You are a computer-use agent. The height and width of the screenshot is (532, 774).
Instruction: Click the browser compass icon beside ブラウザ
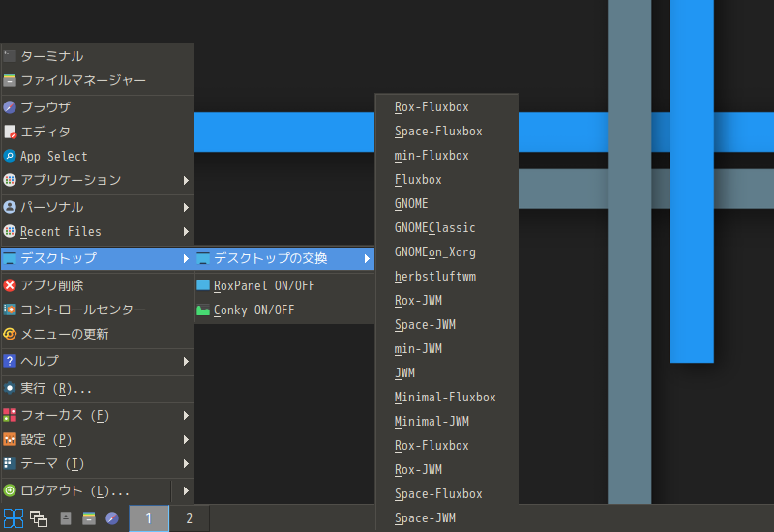tap(10, 107)
